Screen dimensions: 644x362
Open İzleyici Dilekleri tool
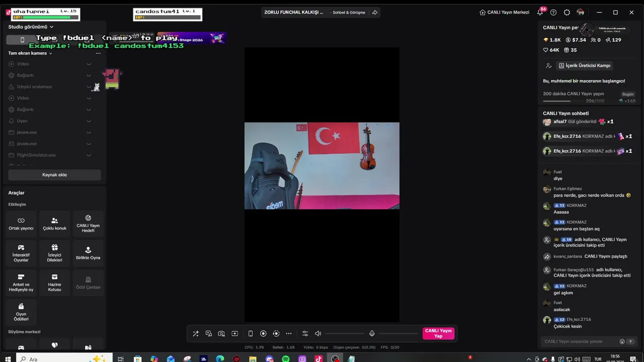click(54, 253)
